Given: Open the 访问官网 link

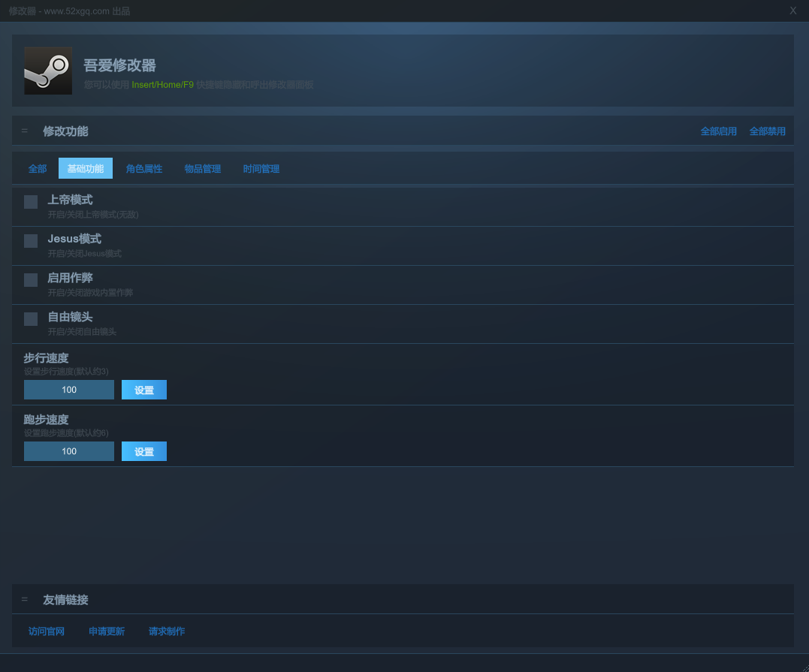Looking at the screenshot, I should [47, 631].
